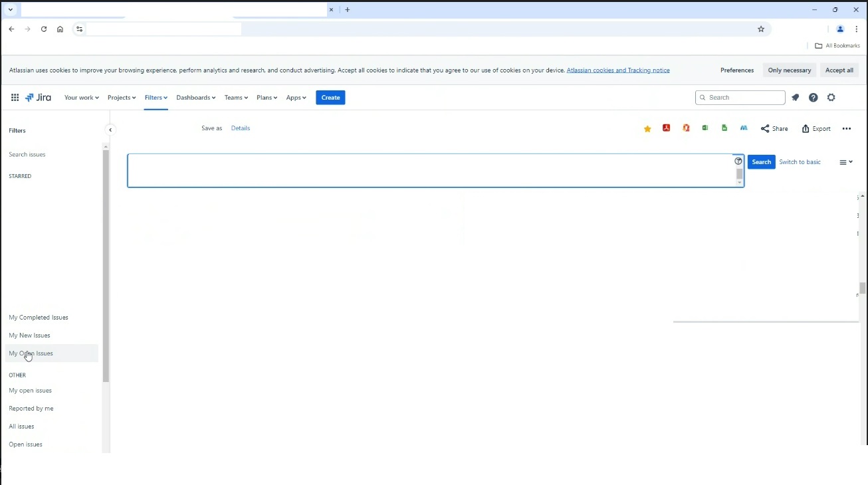Open filter Details link

241,128
